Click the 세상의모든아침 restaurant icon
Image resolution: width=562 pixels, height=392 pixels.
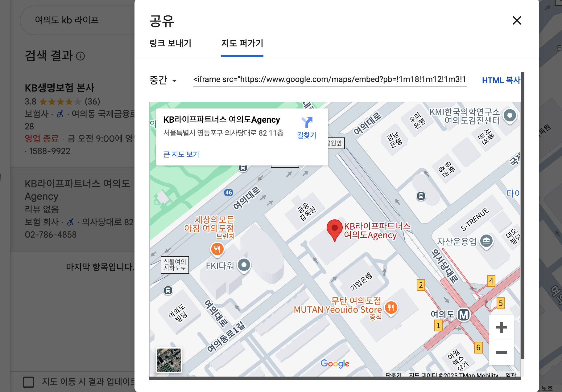click(217, 249)
